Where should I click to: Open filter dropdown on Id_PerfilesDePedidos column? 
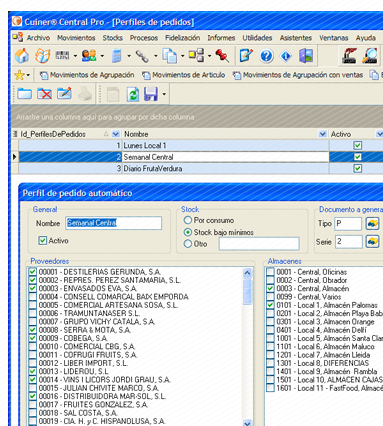(115, 134)
